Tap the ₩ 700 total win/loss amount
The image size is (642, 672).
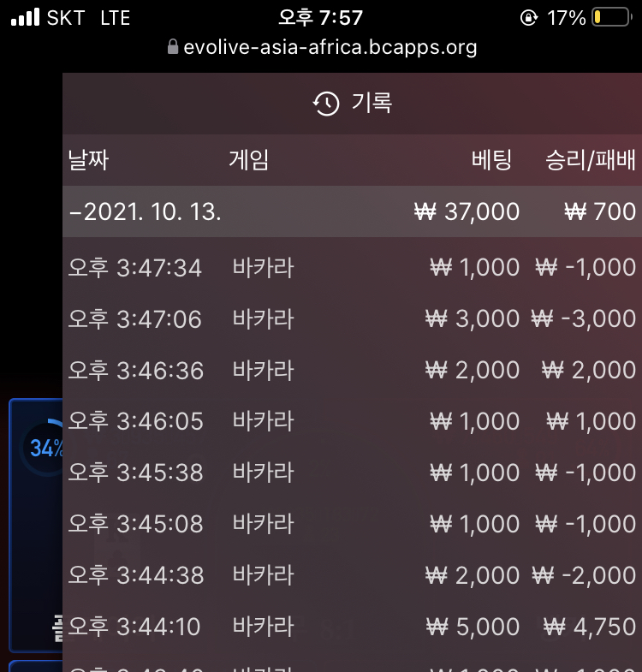pos(600,211)
